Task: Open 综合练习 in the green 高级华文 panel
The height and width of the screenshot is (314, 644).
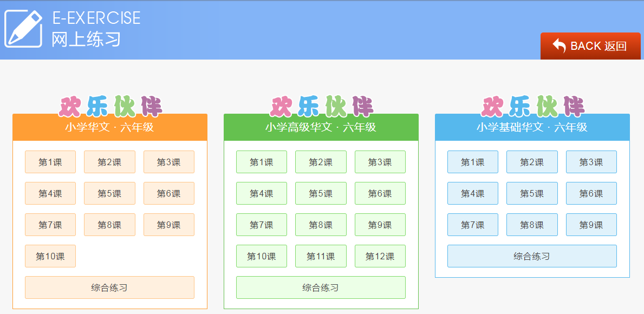Action: tap(321, 287)
